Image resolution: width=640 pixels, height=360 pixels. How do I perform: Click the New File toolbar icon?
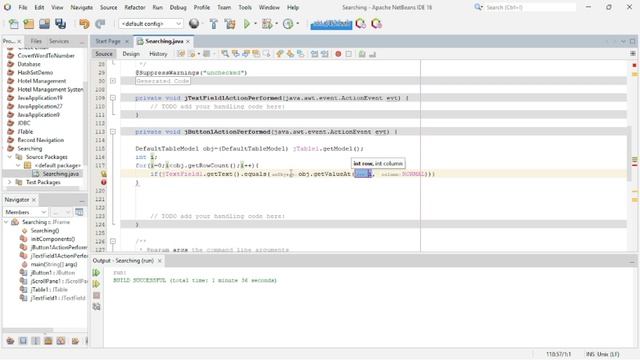point(13,24)
